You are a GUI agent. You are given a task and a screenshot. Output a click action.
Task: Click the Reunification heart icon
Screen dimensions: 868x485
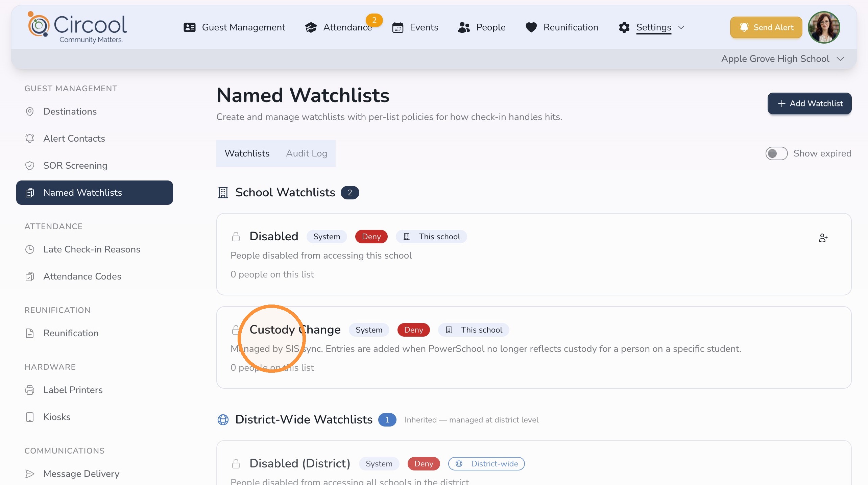[531, 27]
